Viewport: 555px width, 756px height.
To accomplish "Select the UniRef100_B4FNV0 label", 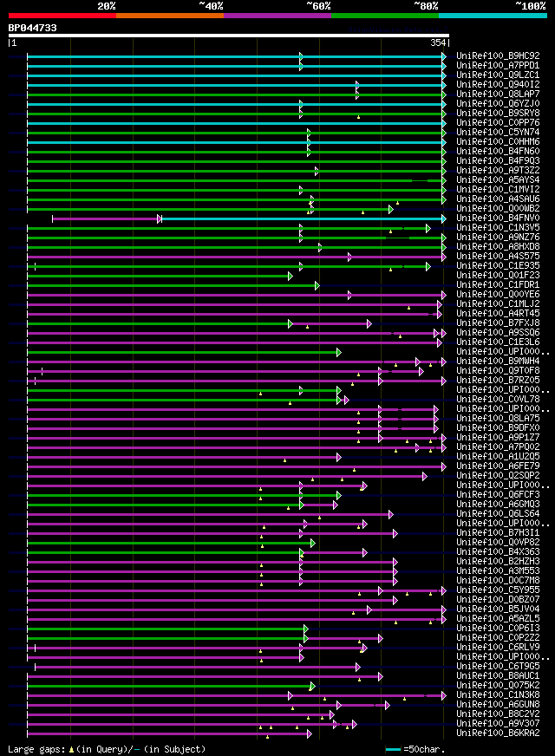I will pos(498,218).
